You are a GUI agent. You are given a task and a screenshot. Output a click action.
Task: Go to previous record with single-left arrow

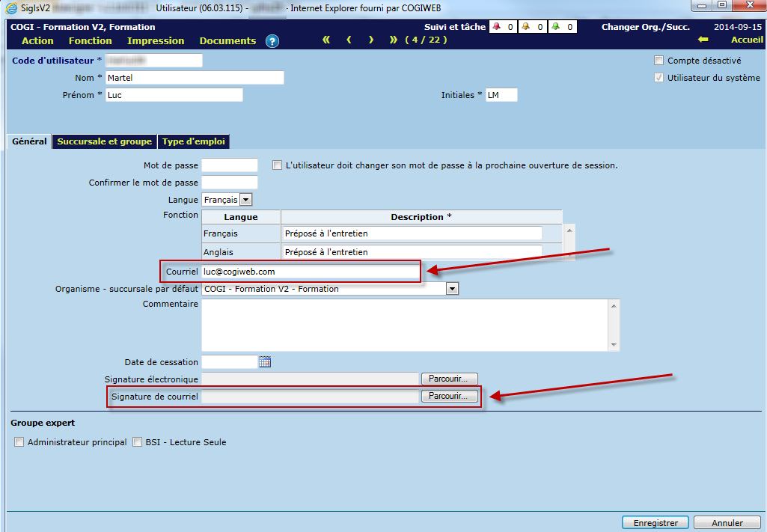point(349,40)
